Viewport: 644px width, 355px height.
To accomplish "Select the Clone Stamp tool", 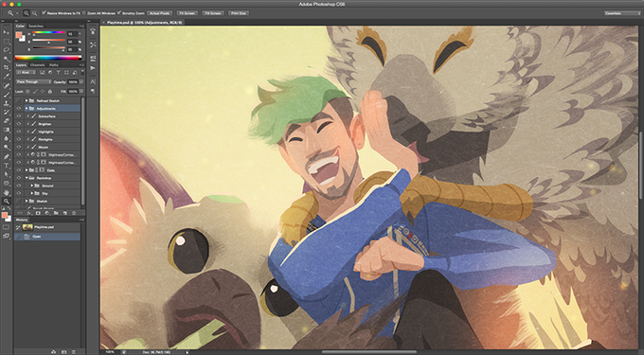I will click(7, 103).
